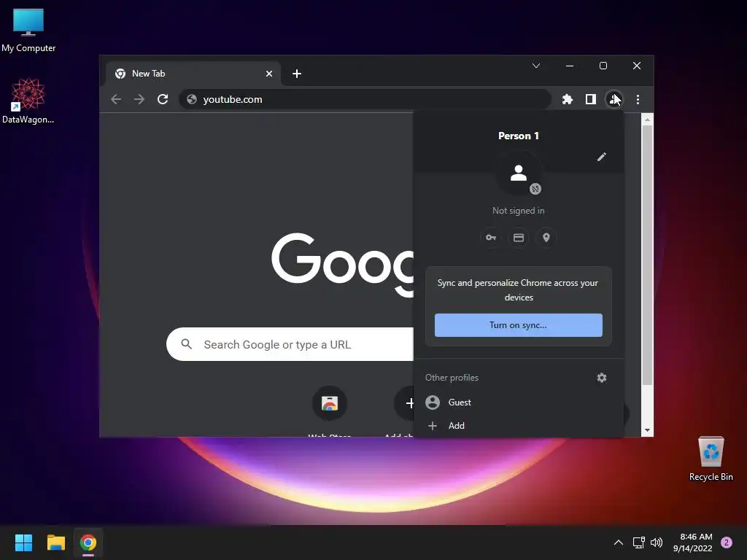Open File Explorer from the taskbar
Viewport: 747px width, 560px height.
pos(55,542)
